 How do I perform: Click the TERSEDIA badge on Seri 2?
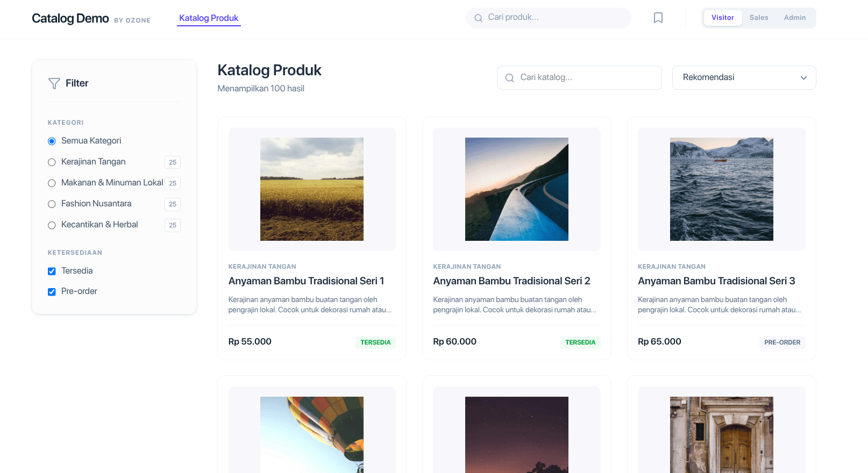tap(580, 342)
